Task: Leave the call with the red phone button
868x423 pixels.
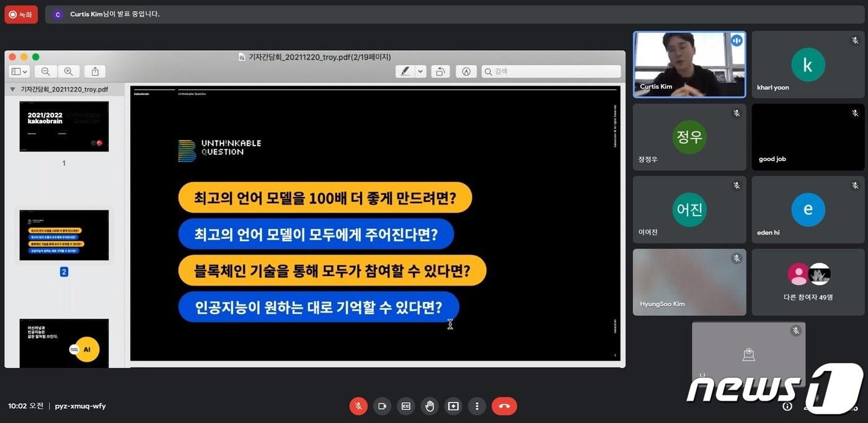Action: coord(503,406)
